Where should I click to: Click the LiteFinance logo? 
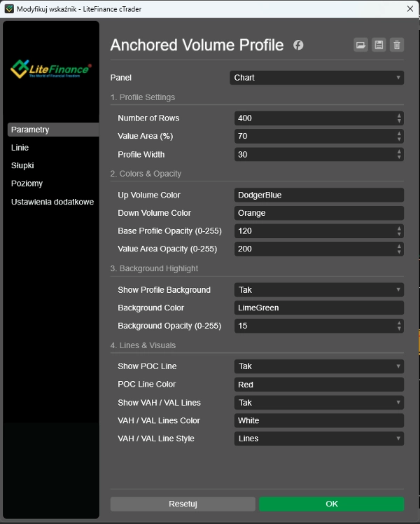(50, 69)
